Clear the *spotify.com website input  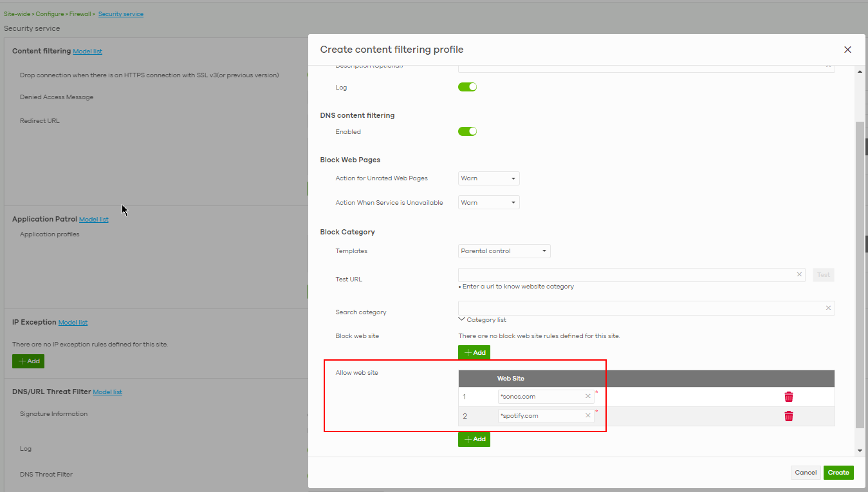587,415
